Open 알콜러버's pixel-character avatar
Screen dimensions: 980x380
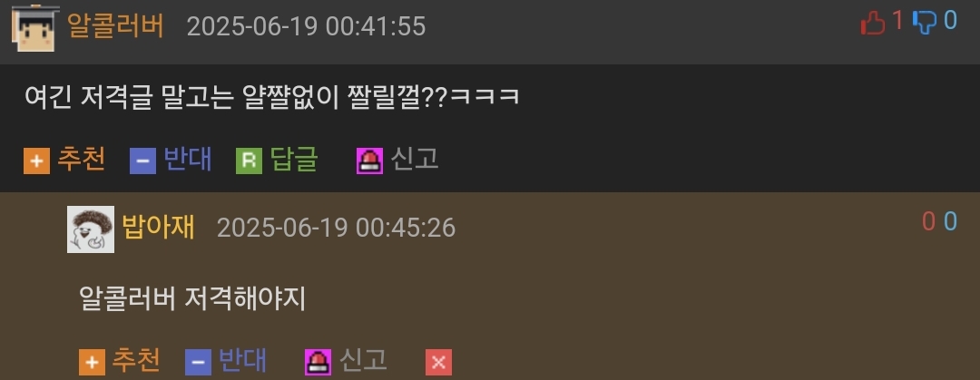click(x=35, y=28)
